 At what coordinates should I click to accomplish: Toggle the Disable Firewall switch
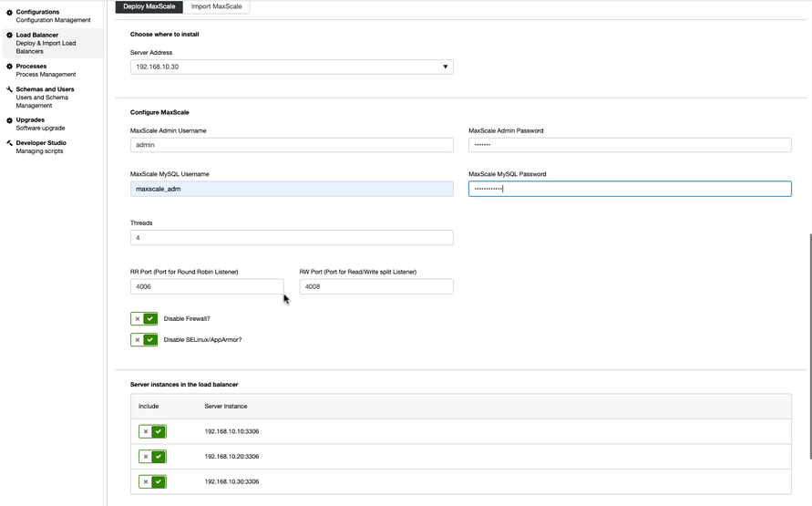pyautogui.click(x=144, y=318)
